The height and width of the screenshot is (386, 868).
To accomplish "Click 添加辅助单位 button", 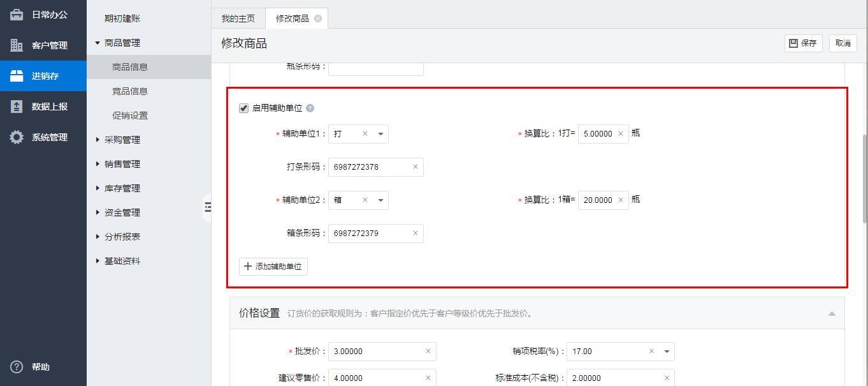I will click(273, 267).
